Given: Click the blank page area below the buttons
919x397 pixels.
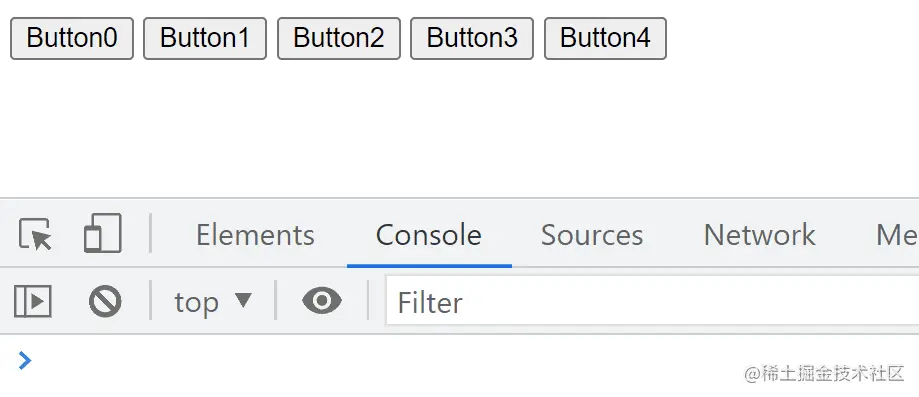Looking at the screenshot, I should pyautogui.click(x=460, y=129).
